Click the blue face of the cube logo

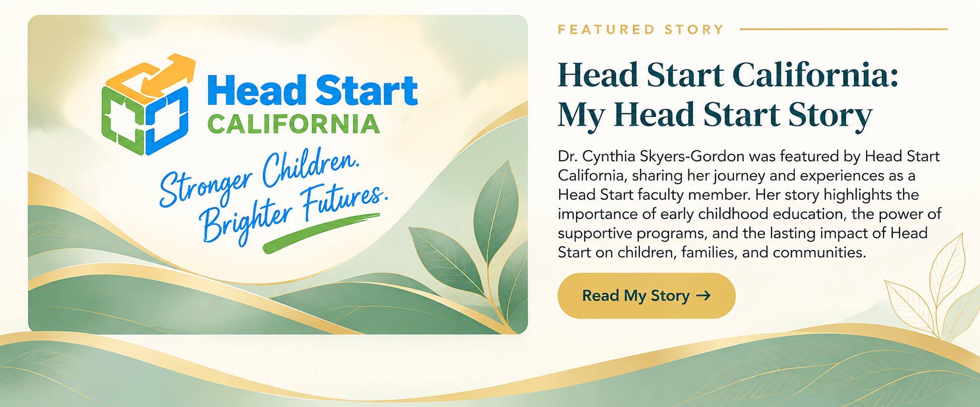[x=167, y=121]
